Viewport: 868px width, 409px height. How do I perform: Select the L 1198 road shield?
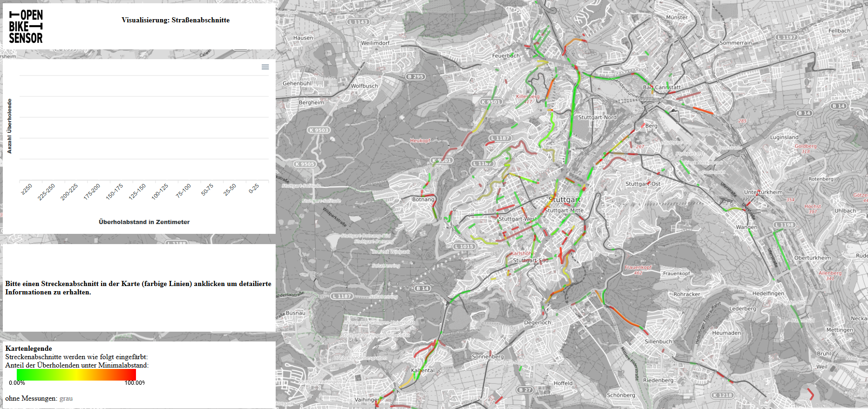pos(784,225)
